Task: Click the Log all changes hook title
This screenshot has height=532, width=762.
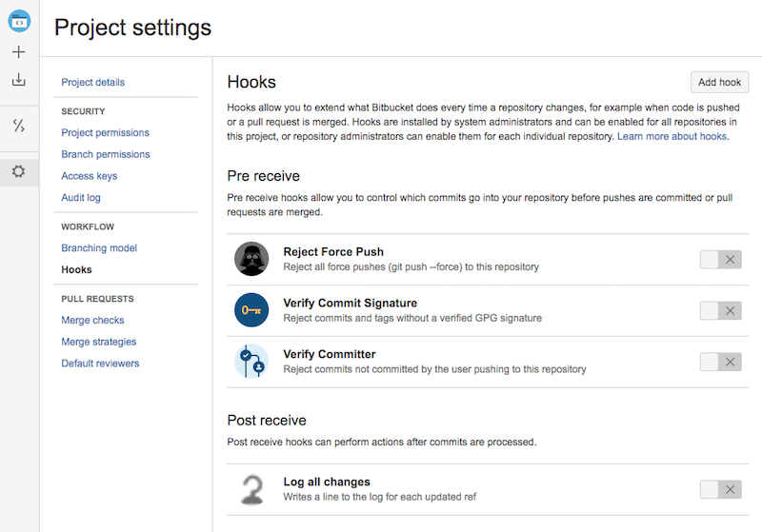Action: point(327,482)
